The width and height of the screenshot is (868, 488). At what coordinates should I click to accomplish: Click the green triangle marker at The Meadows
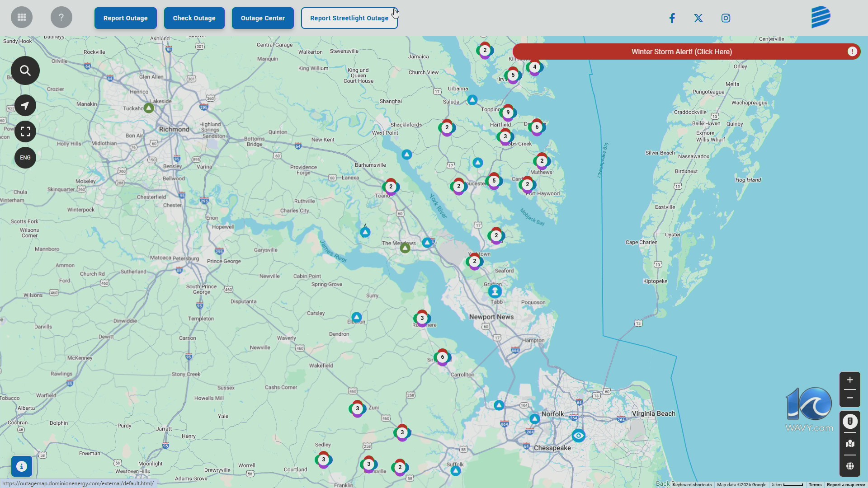coord(405,248)
